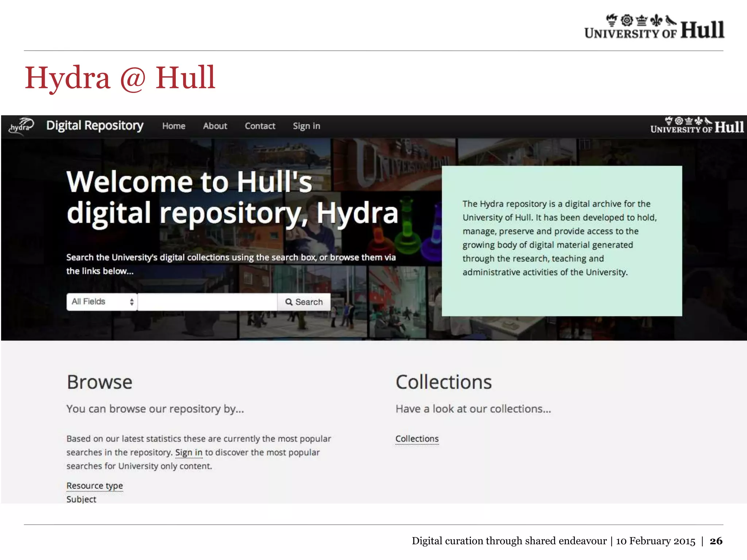The height and width of the screenshot is (560, 747).
Task: Select Sign in in the navigation bar
Action: [306, 126]
